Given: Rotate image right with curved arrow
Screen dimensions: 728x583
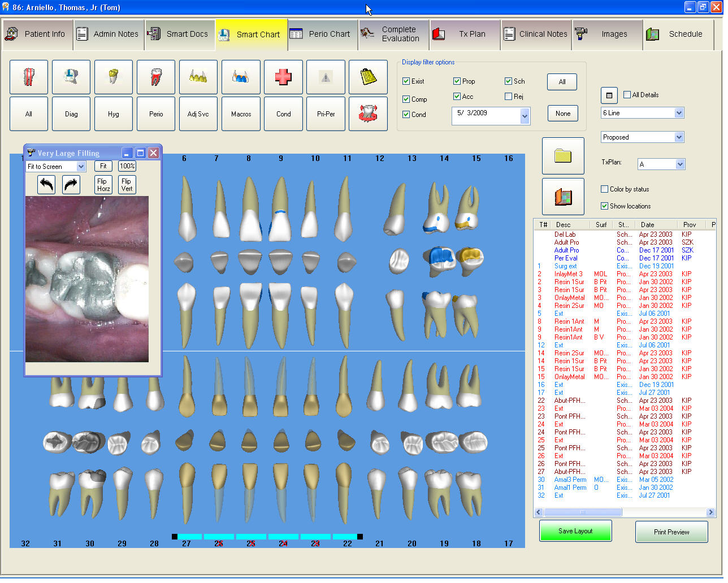Looking at the screenshot, I should (71, 185).
